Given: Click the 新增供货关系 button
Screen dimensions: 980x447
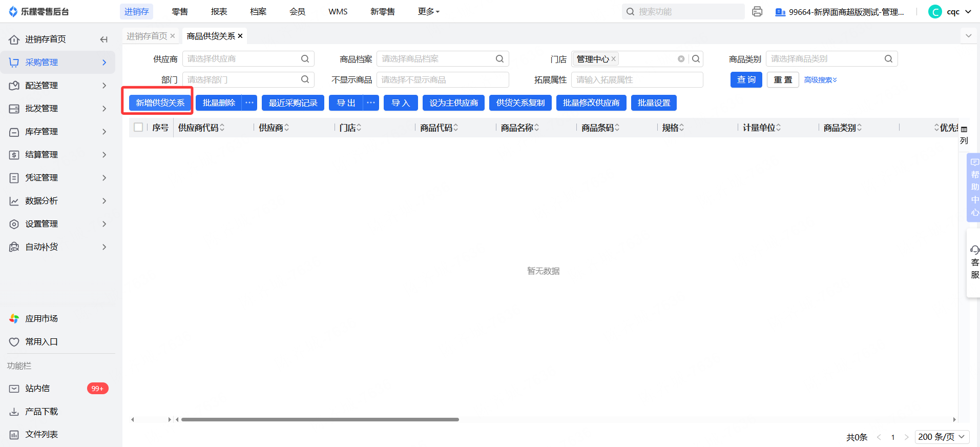Looking at the screenshot, I should [x=160, y=103].
